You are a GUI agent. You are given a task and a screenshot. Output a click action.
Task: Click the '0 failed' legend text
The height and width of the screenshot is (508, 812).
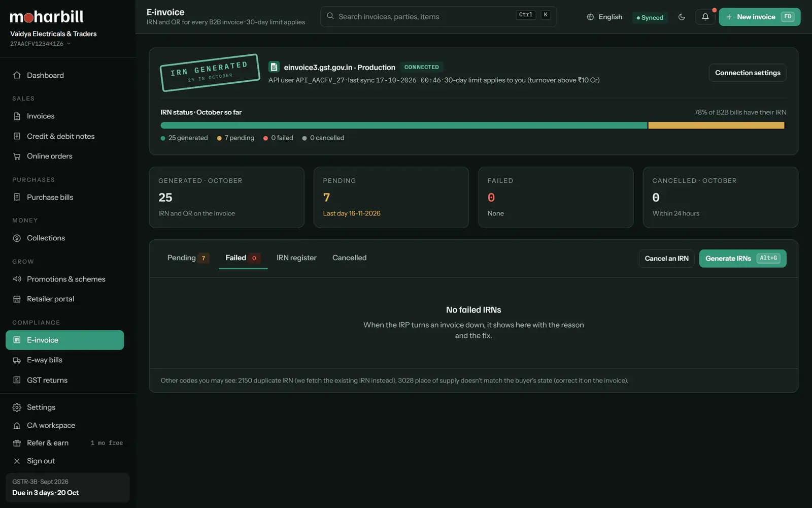282,138
